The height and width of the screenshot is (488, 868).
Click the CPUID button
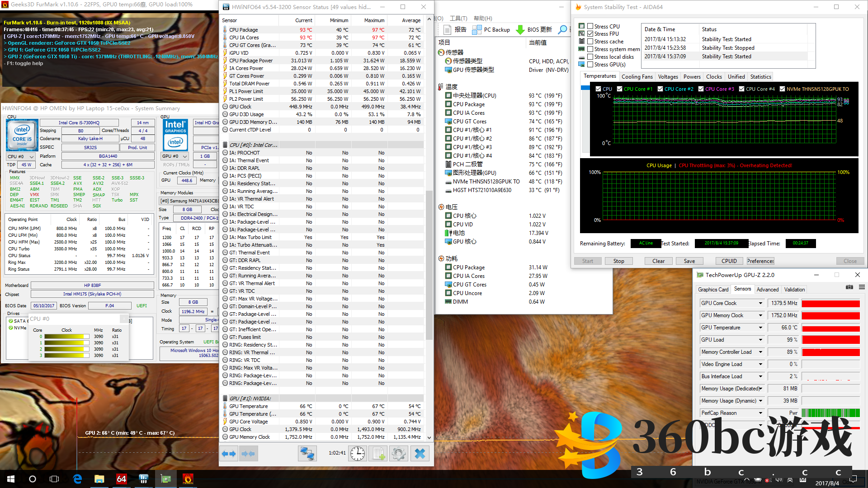729,261
